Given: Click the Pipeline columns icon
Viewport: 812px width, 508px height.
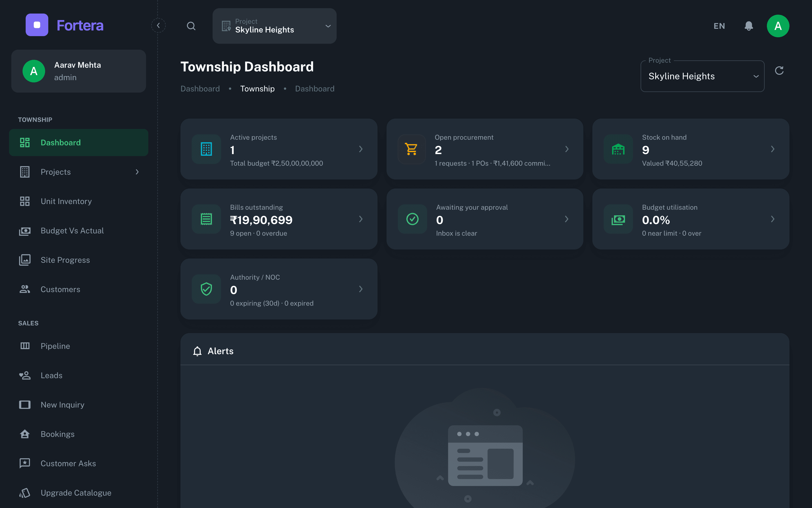Looking at the screenshot, I should [25, 346].
